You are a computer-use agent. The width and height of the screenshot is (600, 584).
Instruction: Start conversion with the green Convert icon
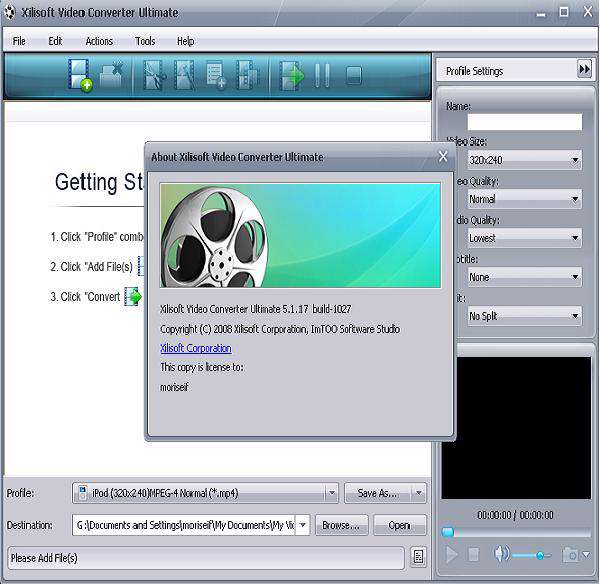tap(292, 75)
